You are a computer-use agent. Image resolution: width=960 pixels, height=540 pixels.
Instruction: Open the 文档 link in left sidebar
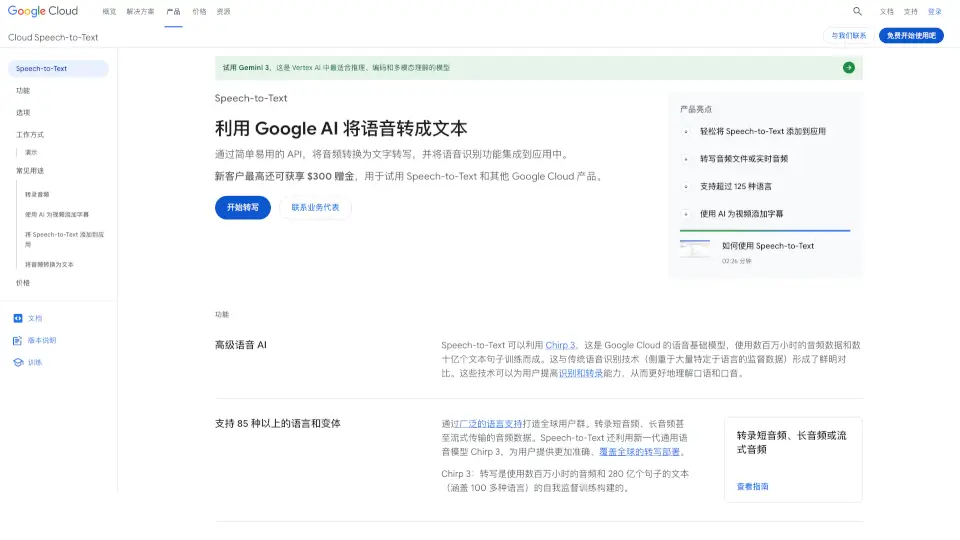point(35,318)
